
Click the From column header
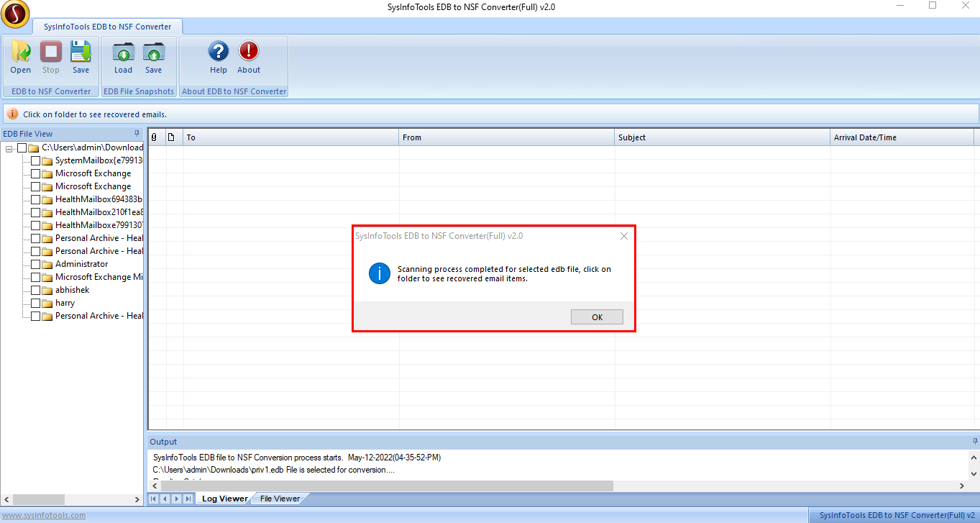pos(507,137)
